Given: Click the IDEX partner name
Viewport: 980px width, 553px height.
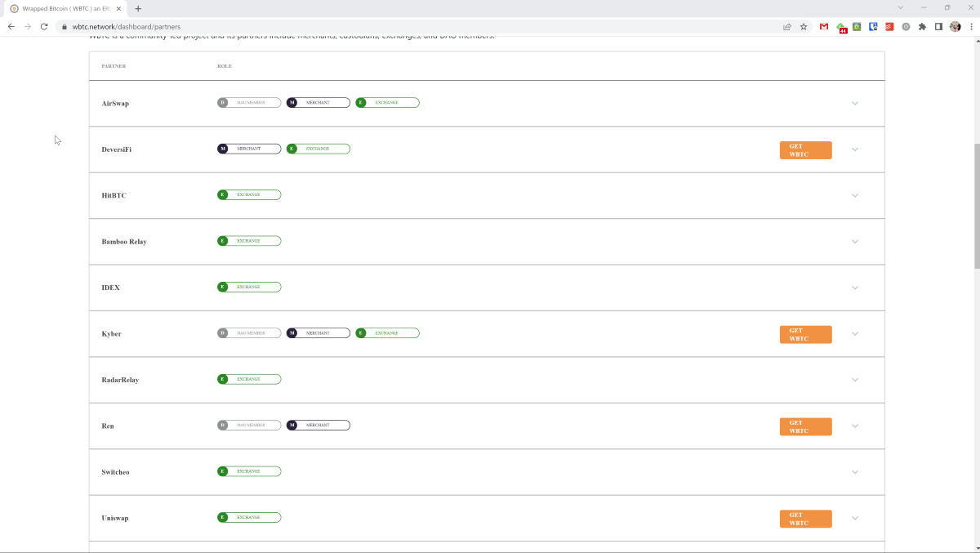Looking at the screenshot, I should tap(110, 288).
